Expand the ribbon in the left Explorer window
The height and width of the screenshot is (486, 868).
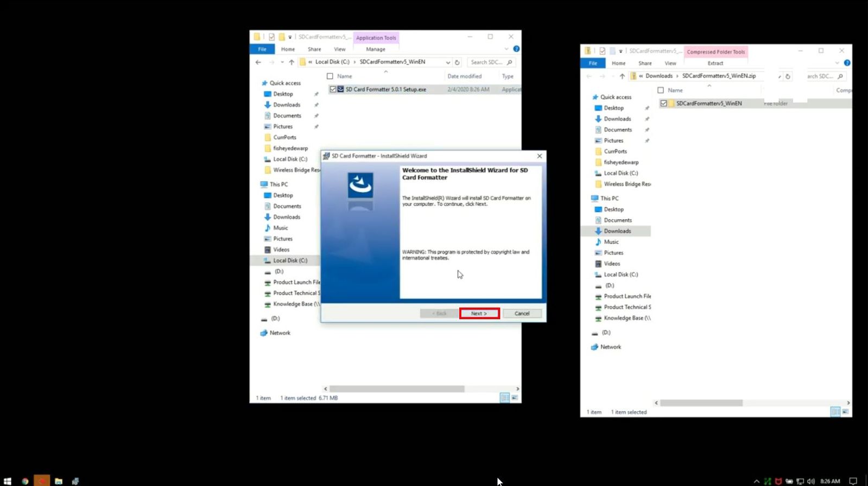click(506, 49)
